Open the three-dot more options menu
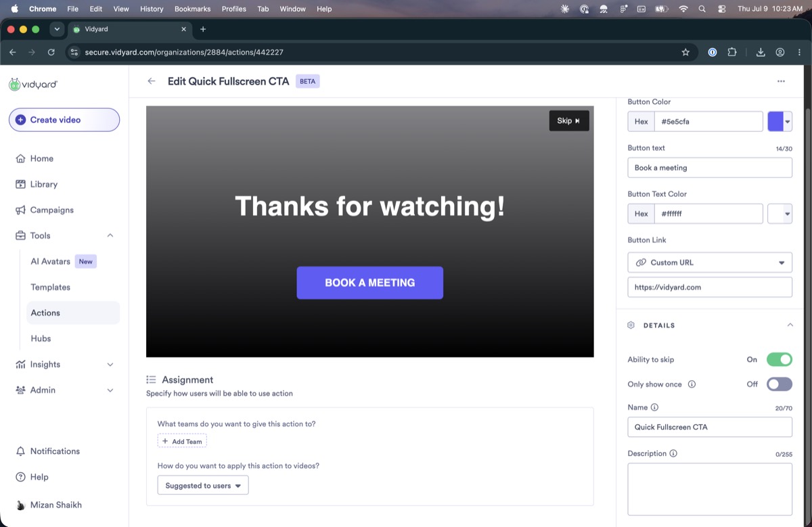Viewport: 812px width, 527px height. 781,81
